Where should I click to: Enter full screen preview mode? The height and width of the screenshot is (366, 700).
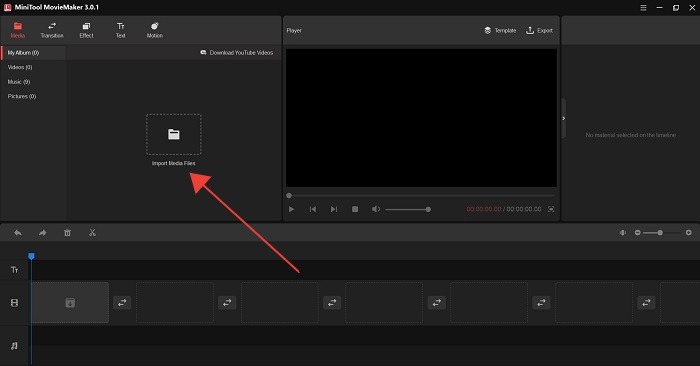point(551,209)
